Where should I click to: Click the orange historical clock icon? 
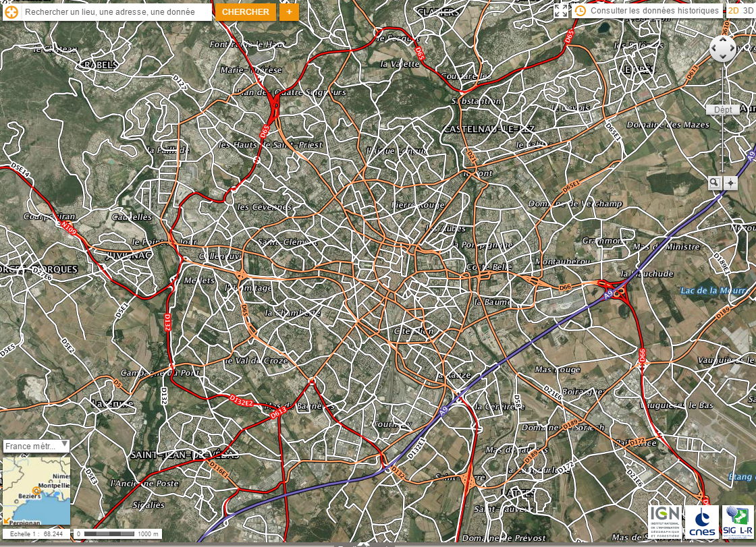[580, 11]
